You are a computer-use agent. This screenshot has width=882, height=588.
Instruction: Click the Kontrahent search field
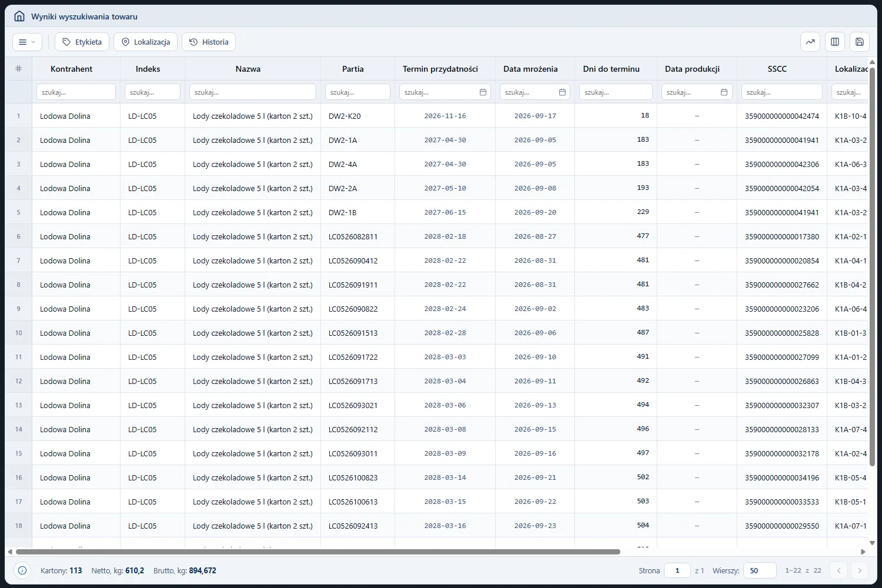(x=76, y=92)
